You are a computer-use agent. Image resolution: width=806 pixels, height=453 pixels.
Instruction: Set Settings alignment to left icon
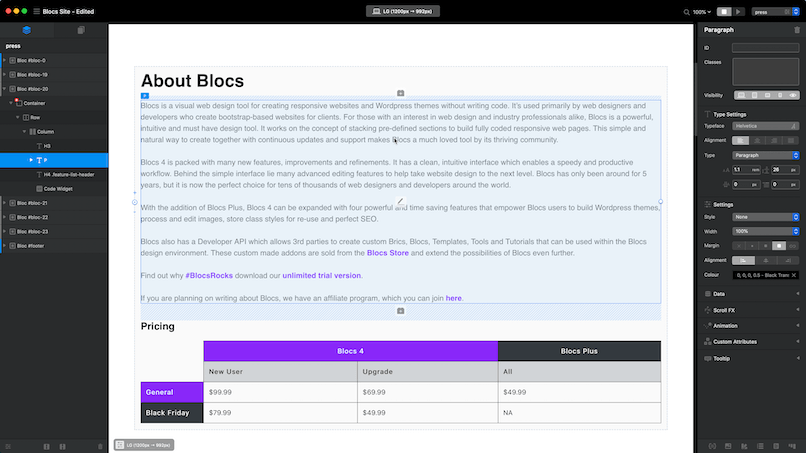point(743,261)
